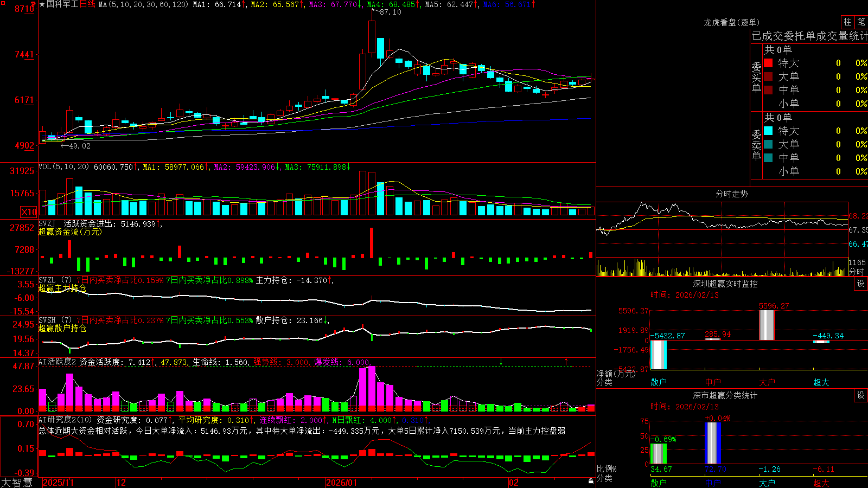Open VOL(5,10,20) indicator parameters
The height and width of the screenshot is (488, 868).
pos(63,167)
